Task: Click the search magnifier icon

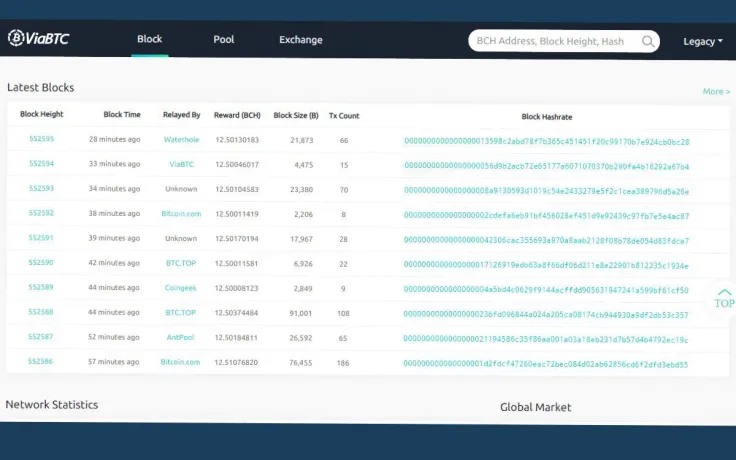Action: (x=648, y=41)
